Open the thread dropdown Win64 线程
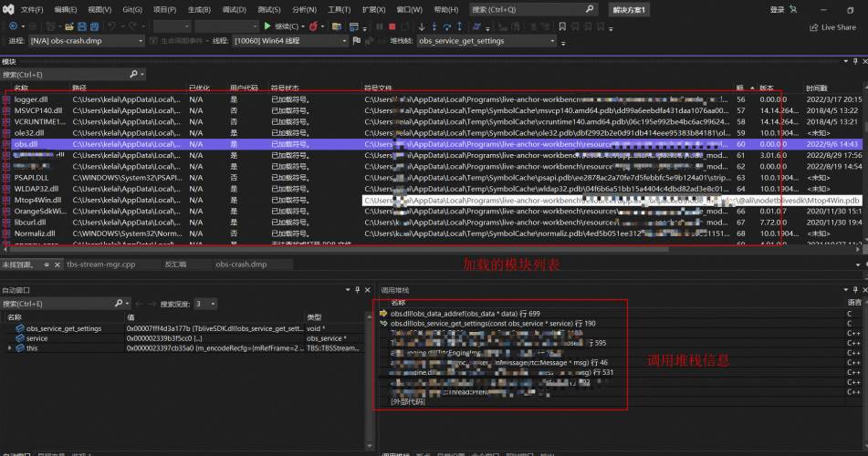868x456 pixels. point(344,41)
